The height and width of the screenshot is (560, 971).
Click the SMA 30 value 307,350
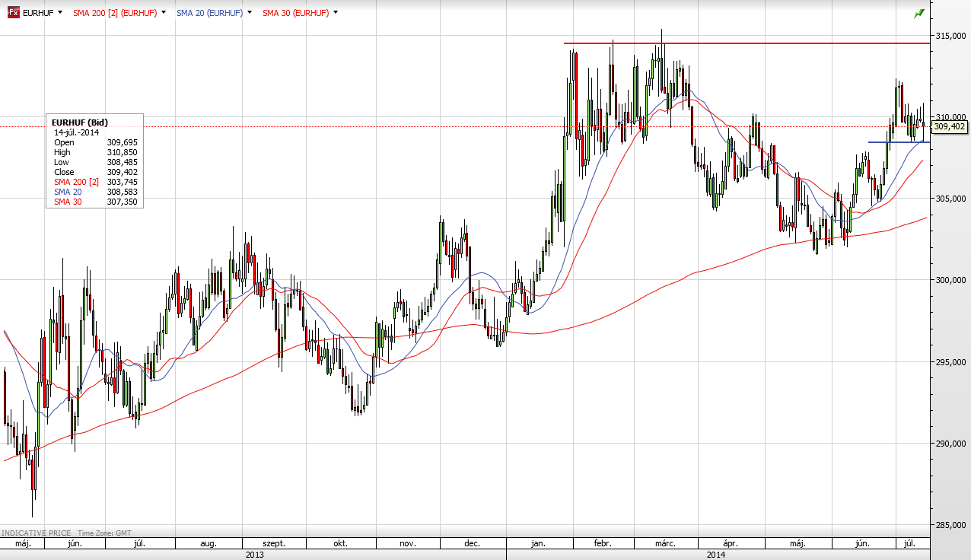[x=123, y=202]
